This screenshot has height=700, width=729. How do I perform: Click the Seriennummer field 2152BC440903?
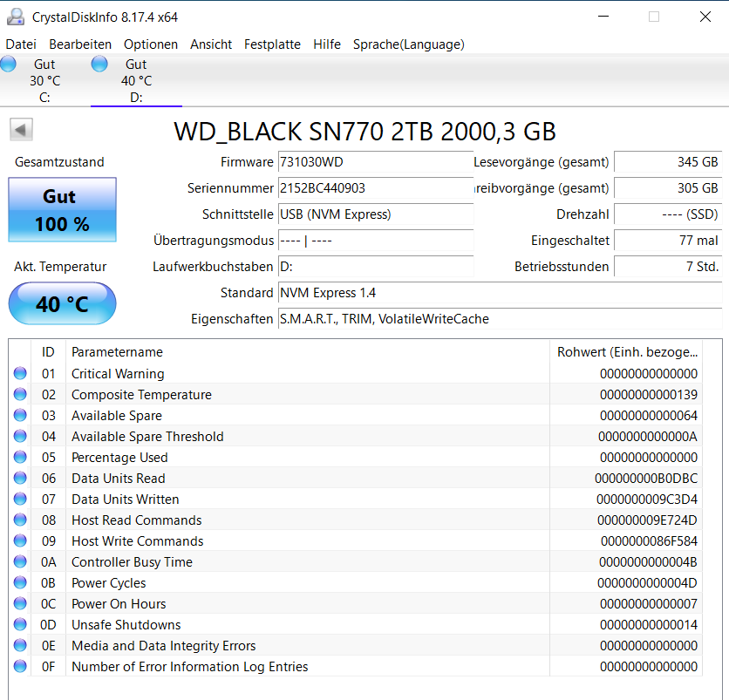pyautogui.click(x=376, y=188)
